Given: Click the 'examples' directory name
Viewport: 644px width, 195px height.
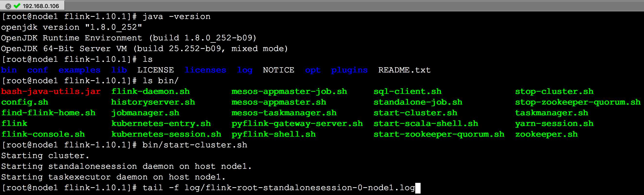Looking at the screenshot, I should click(x=79, y=70).
